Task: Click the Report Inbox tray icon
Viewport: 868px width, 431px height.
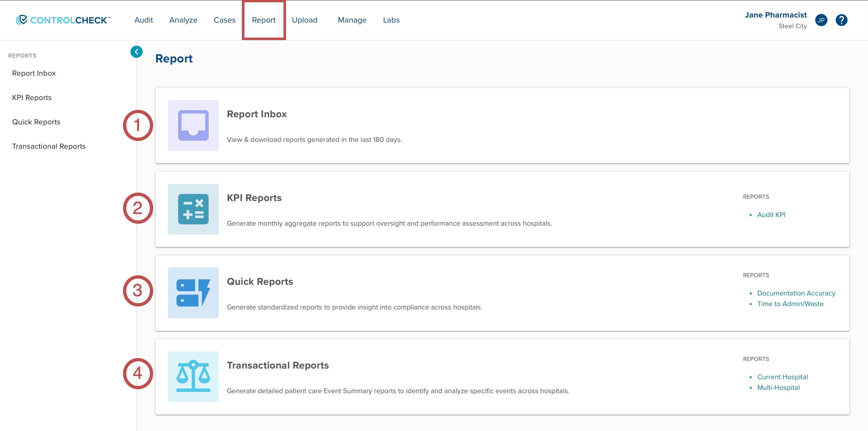Action: coord(193,125)
